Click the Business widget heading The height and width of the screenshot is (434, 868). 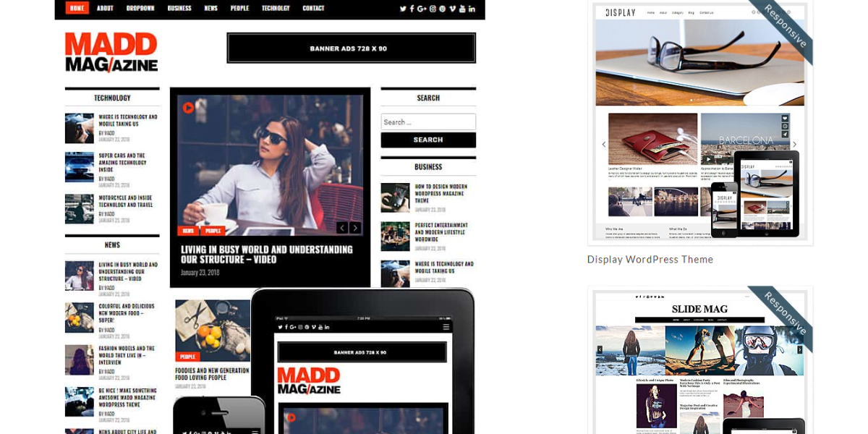[x=428, y=166]
